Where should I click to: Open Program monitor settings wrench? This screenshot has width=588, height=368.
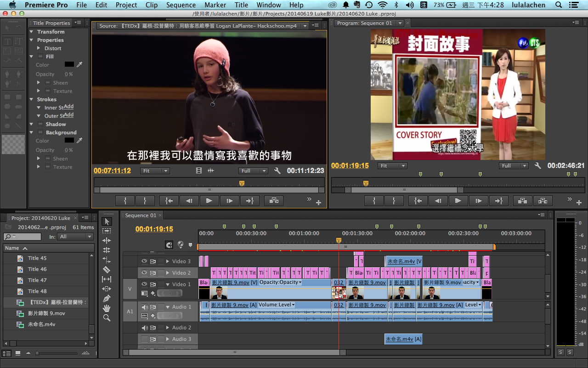click(538, 166)
